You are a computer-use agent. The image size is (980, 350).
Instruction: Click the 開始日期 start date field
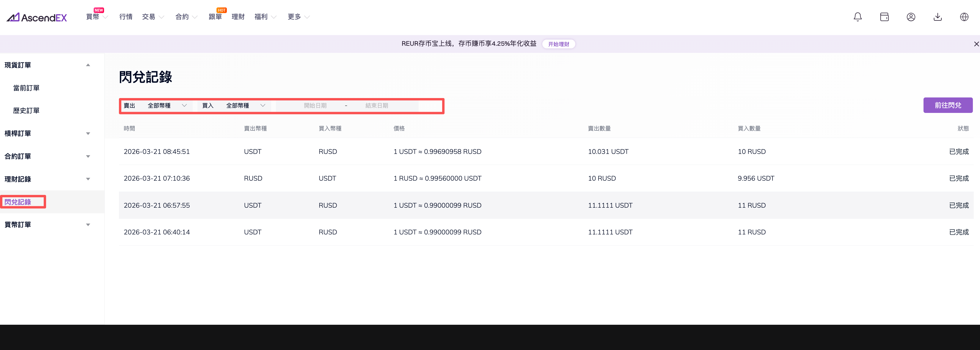315,106
